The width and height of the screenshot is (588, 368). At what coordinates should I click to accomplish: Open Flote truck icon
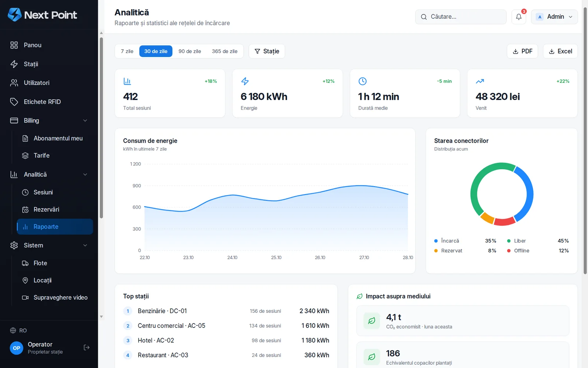tap(25, 263)
